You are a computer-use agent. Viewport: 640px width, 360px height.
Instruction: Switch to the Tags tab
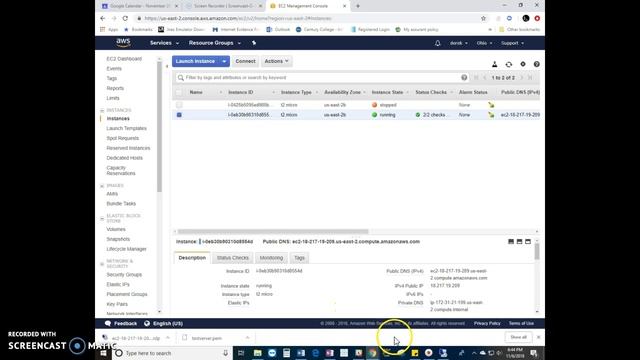299,258
